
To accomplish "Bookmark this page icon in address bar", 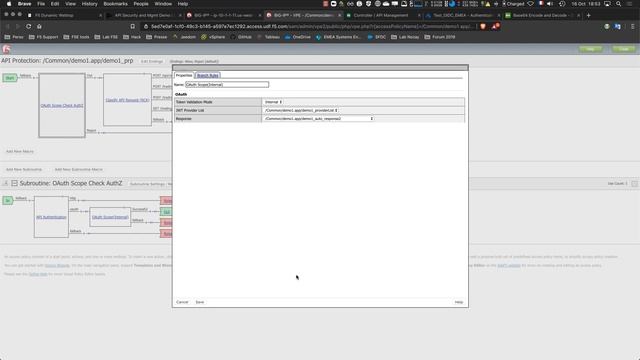I will 133,26.
